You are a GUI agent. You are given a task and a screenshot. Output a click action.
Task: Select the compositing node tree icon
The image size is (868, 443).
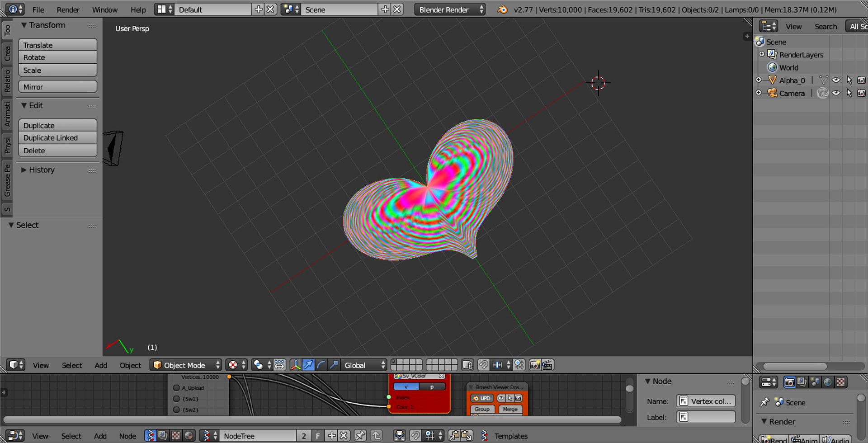163,436
